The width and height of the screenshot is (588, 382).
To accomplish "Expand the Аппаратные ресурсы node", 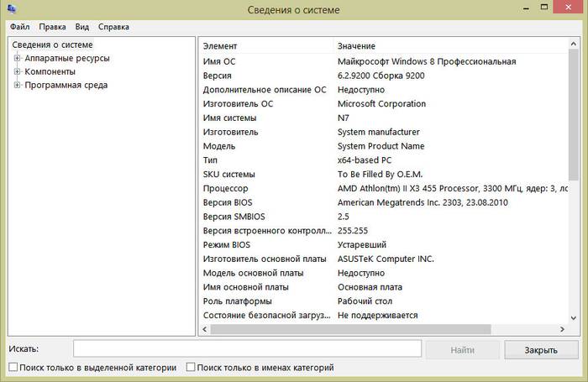I will [17, 58].
